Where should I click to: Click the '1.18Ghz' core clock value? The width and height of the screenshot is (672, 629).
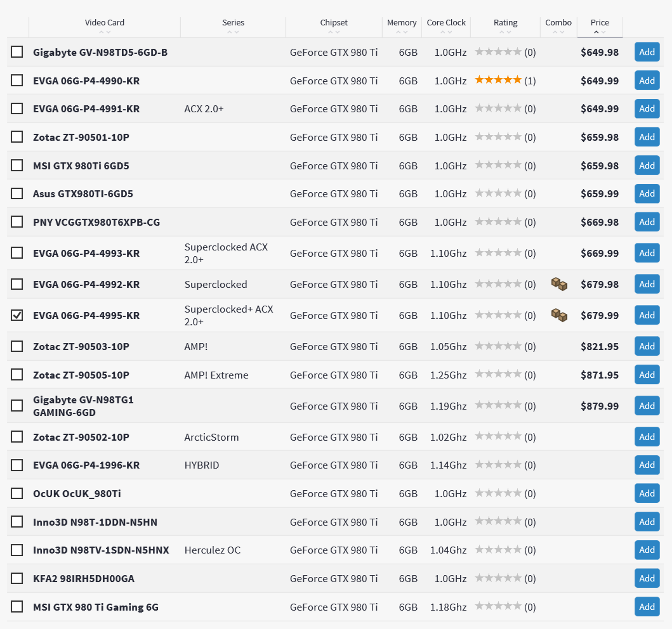[448, 607]
